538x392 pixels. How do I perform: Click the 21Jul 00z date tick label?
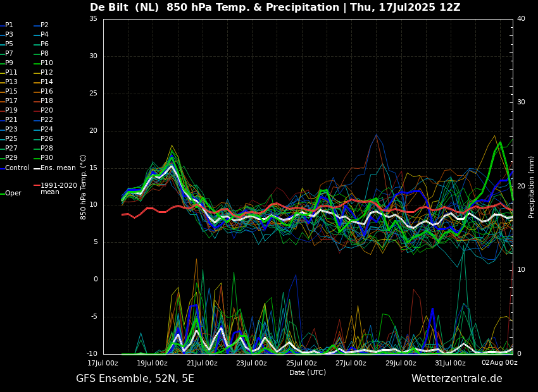(x=202, y=364)
